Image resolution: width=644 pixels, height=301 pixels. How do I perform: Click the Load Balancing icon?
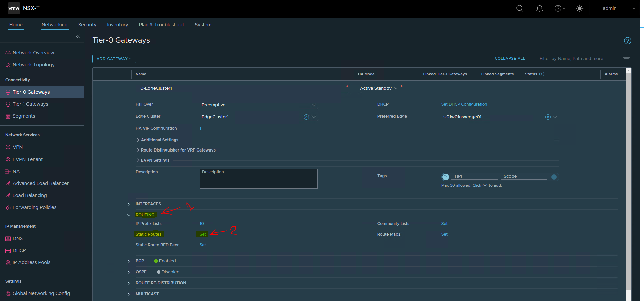[x=8, y=196]
